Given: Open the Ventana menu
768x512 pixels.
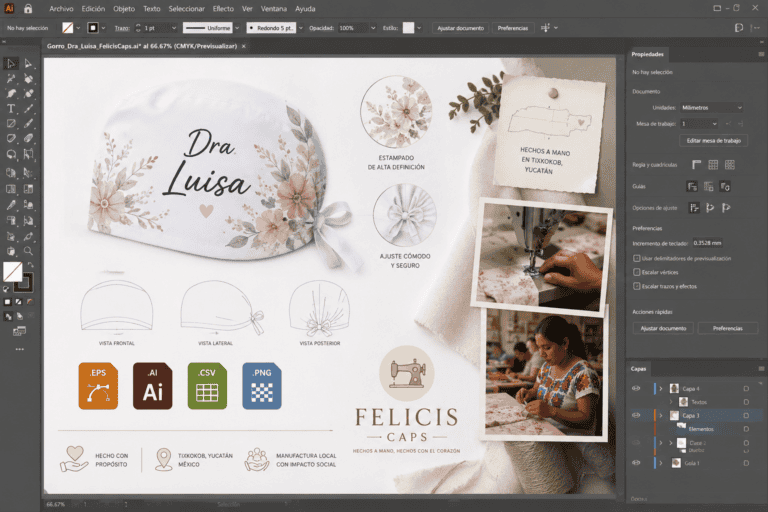Looking at the screenshot, I should [273, 8].
